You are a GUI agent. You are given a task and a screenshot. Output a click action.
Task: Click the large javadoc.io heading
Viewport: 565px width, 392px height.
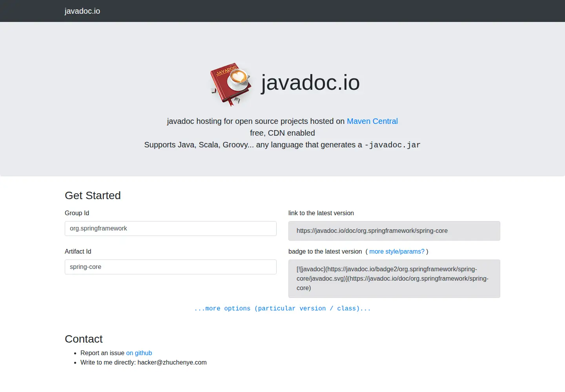point(310,82)
